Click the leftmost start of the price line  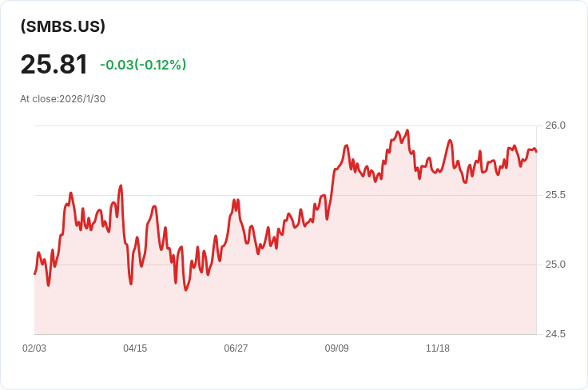tap(34, 274)
